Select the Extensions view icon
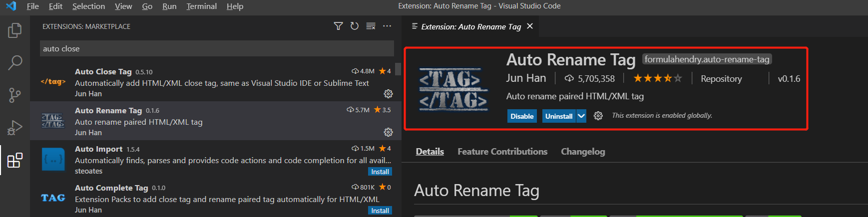 15,160
